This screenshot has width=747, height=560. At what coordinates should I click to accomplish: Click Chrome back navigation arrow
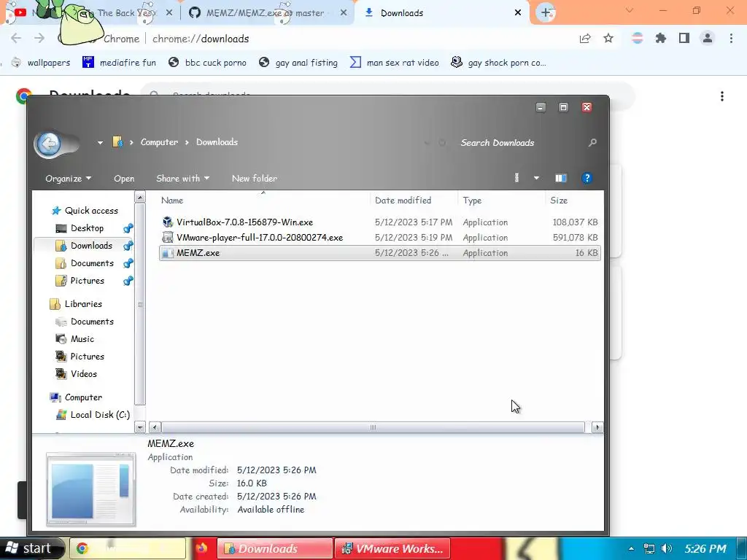click(x=16, y=38)
